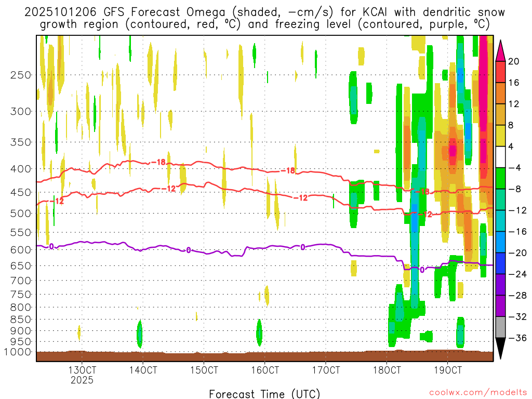
Task: Click the 250 pressure level label
Action: point(21,75)
